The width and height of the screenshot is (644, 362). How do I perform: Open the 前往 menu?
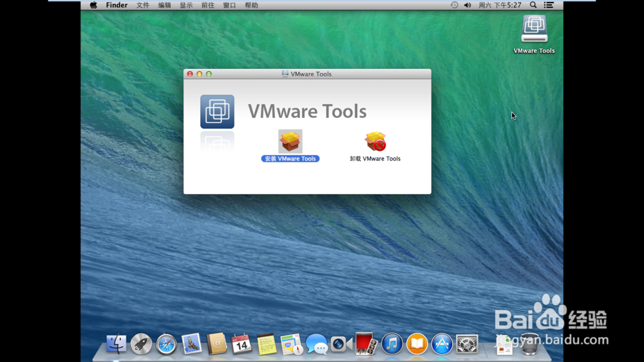pyautogui.click(x=208, y=5)
